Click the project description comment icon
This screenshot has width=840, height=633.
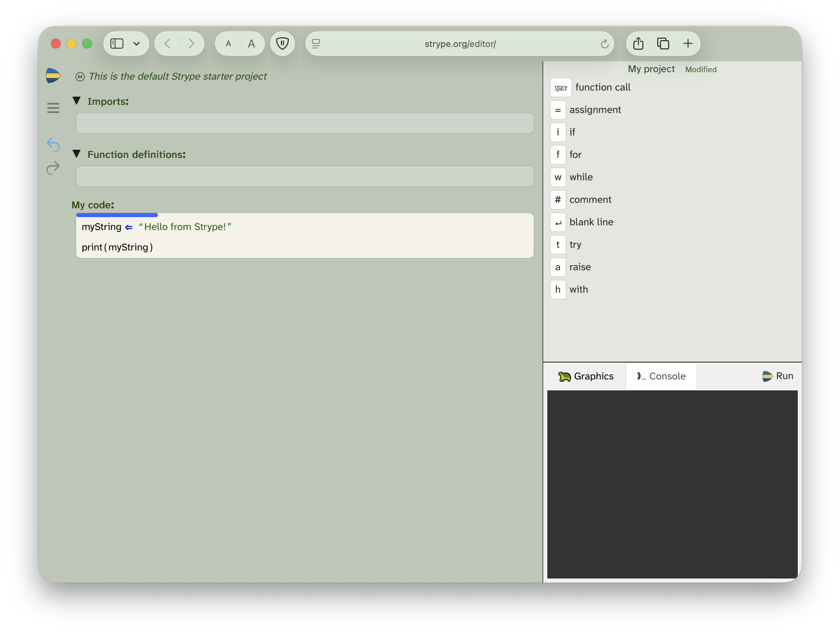[80, 77]
